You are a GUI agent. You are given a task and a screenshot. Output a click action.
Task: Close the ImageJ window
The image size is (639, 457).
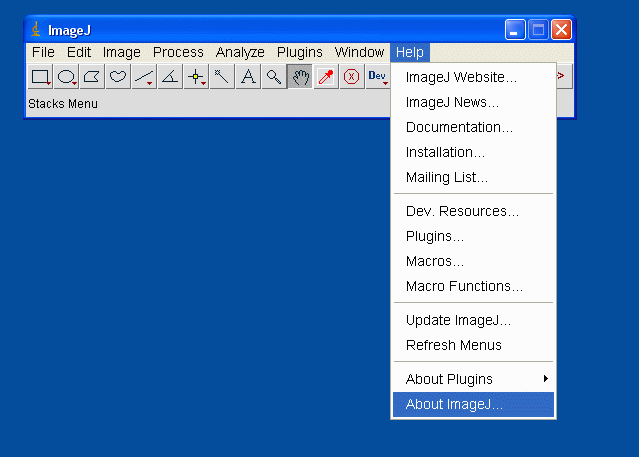click(561, 30)
